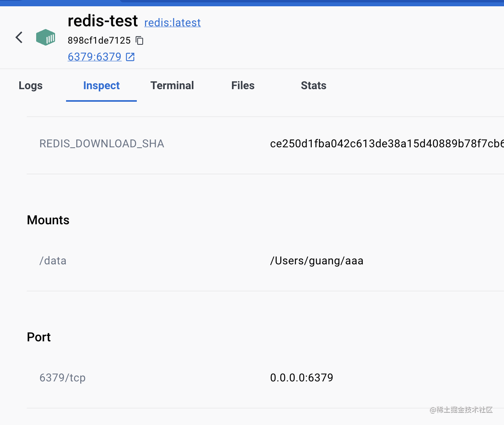This screenshot has width=504, height=425.
Task: Open the 6379:6379 port link
Action: (x=94, y=57)
